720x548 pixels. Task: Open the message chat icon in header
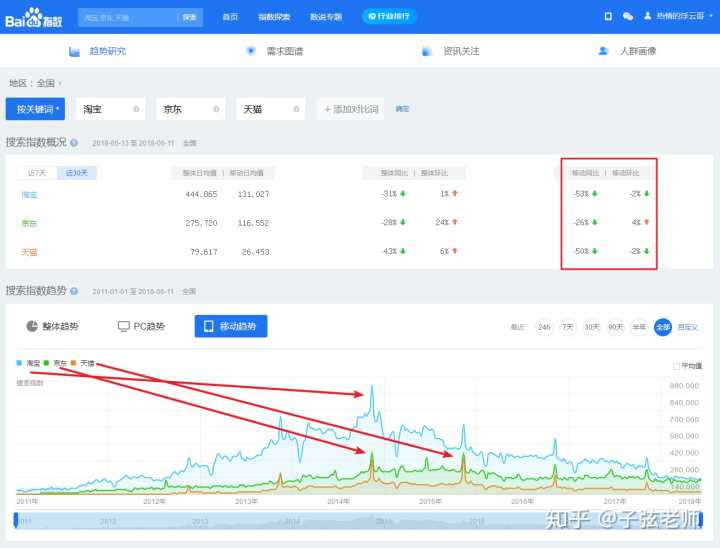(627, 16)
